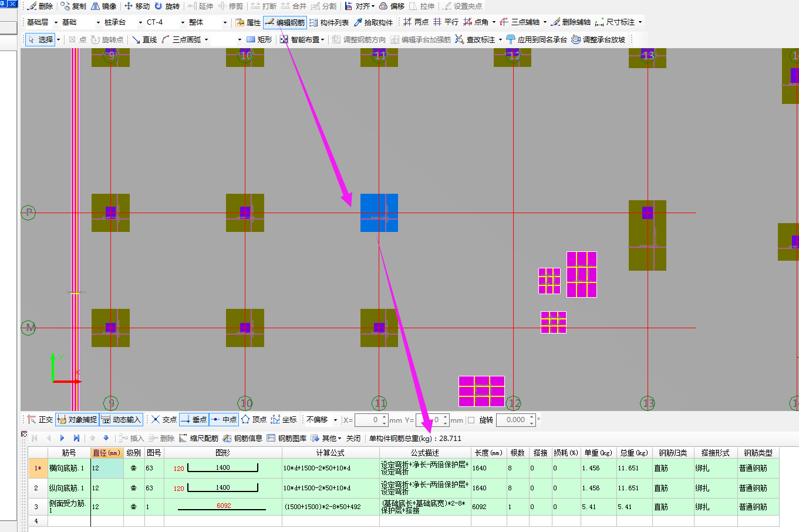The image size is (799, 532).
Task: Toggle 正交 orthogonal mode
Action: click(40, 419)
